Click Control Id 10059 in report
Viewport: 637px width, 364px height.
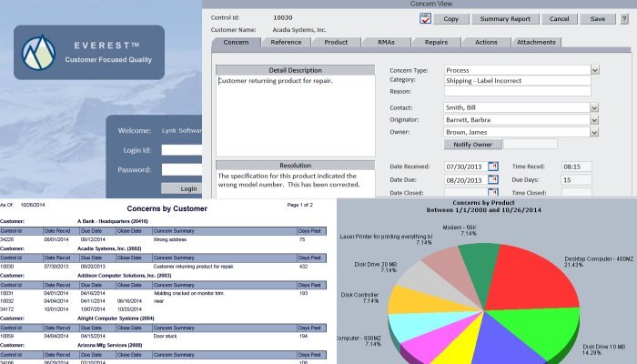tap(7, 337)
